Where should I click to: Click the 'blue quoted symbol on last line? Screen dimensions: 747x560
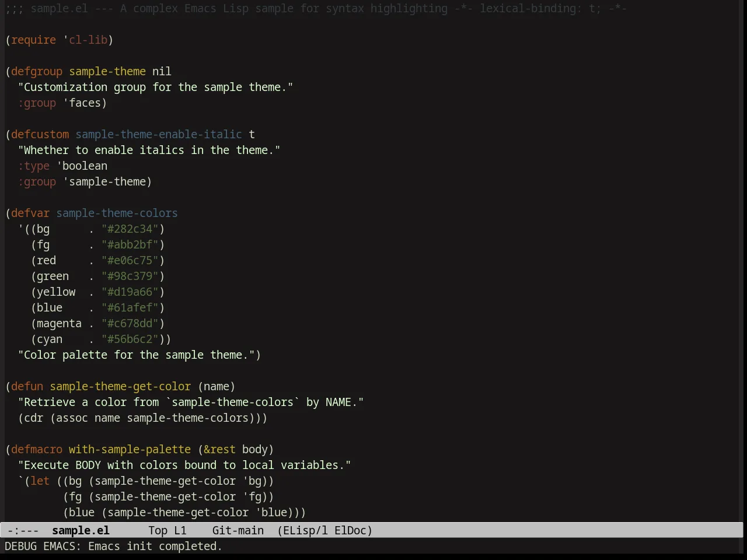(x=271, y=512)
